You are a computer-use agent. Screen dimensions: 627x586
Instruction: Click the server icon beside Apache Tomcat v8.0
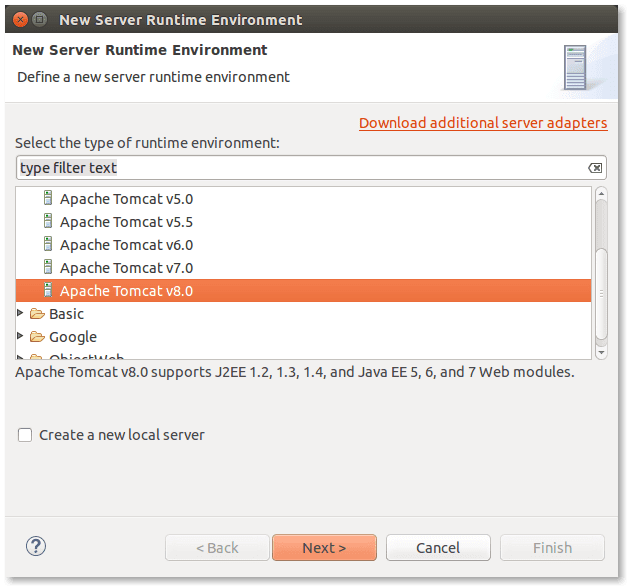point(48,290)
